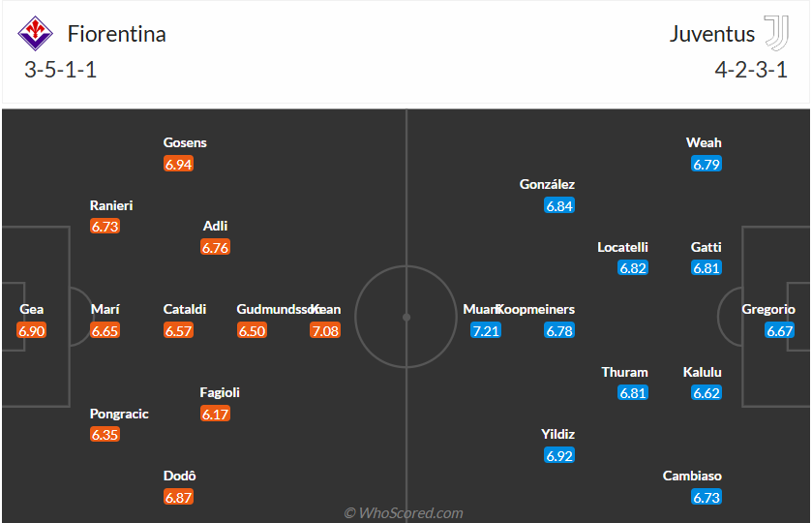812x523 pixels.
Task: Click Locatelli's 6.82 rating badge
Action: (x=632, y=268)
